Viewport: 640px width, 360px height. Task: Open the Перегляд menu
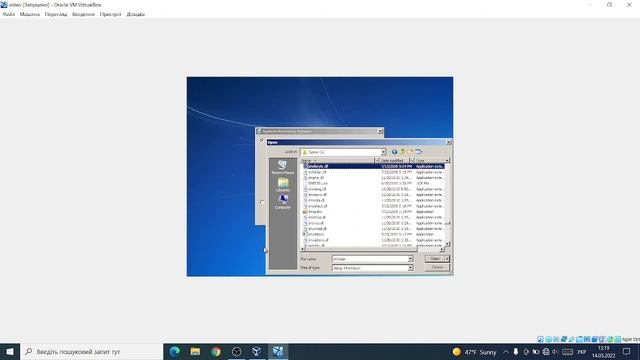pyautogui.click(x=56, y=14)
